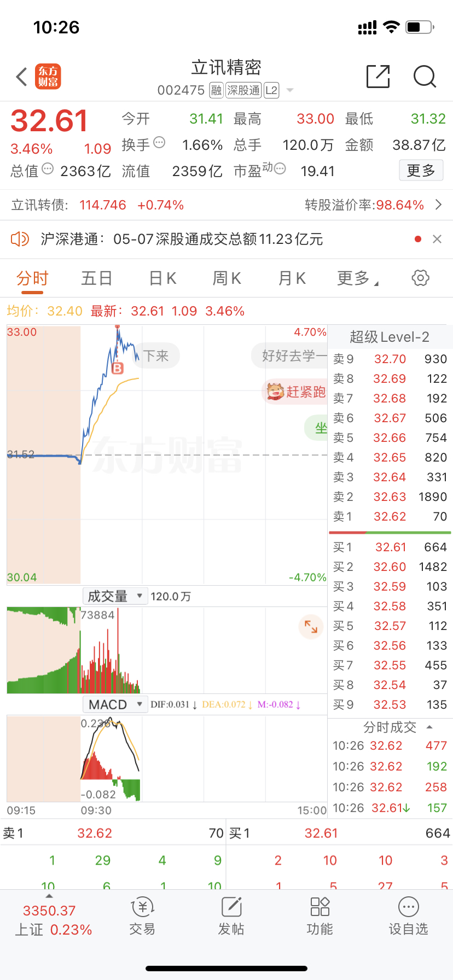Tap the speaker announcement icon
453x980 pixels.
[20, 239]
